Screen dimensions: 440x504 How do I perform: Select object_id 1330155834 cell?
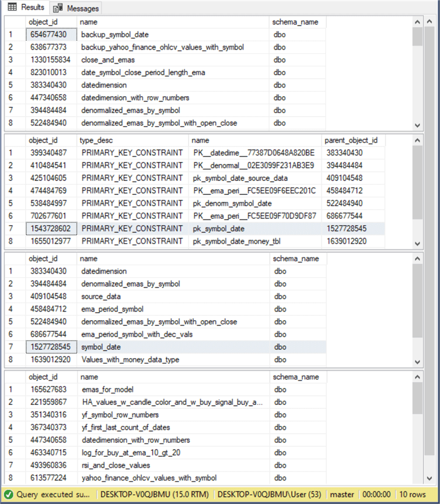tap(51, 60)
